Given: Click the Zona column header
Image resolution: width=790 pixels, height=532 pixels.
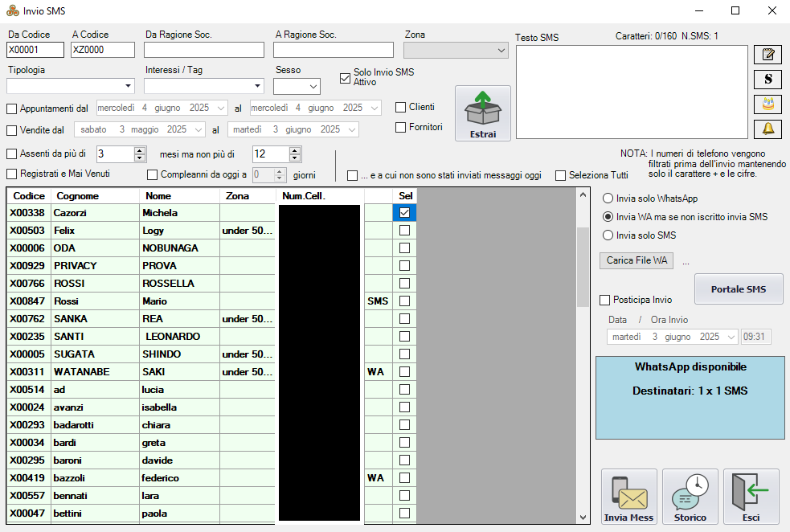Looking at the screenshot, I should [x=237, y=196].
